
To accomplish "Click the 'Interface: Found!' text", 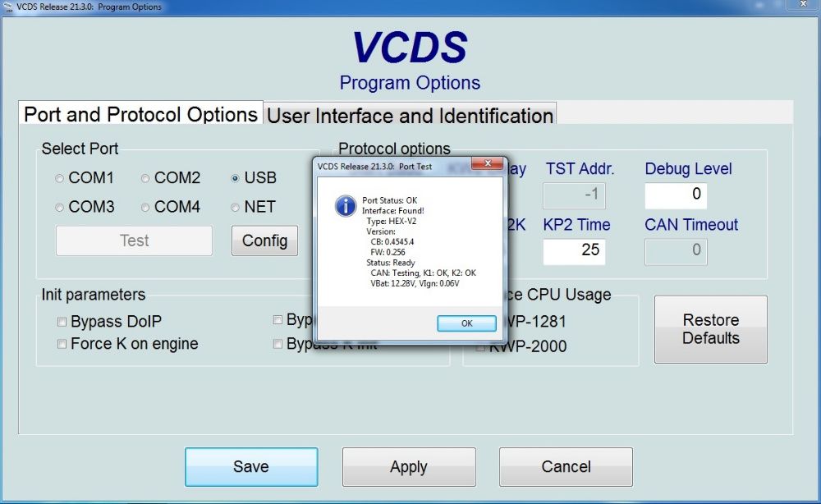I will tap(392, 211).
